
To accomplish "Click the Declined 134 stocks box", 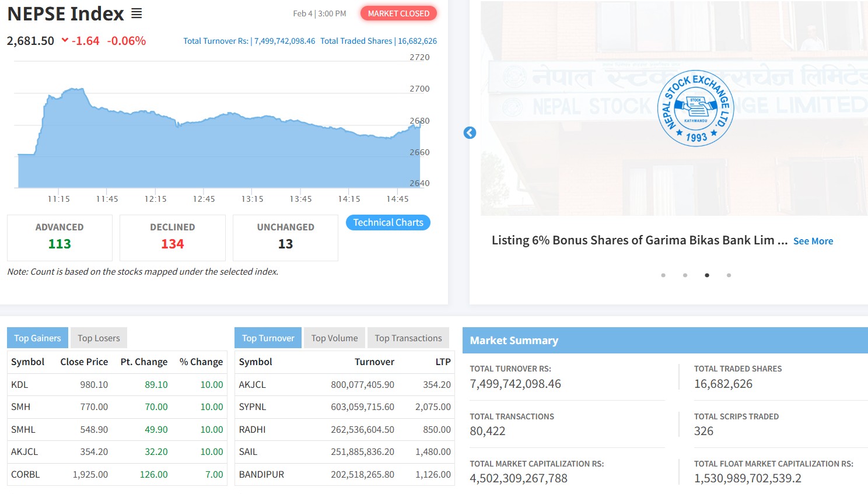I will tap(172, 237).
